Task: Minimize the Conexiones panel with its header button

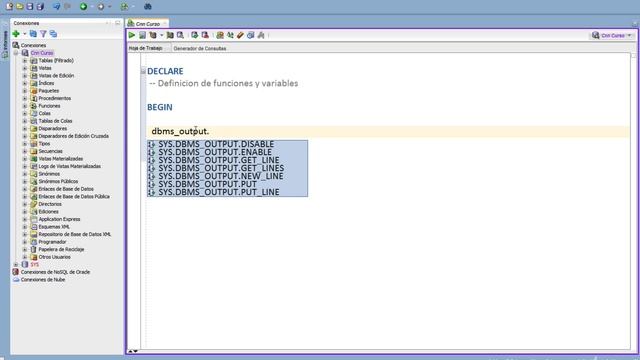Action: tap(118, 23)
